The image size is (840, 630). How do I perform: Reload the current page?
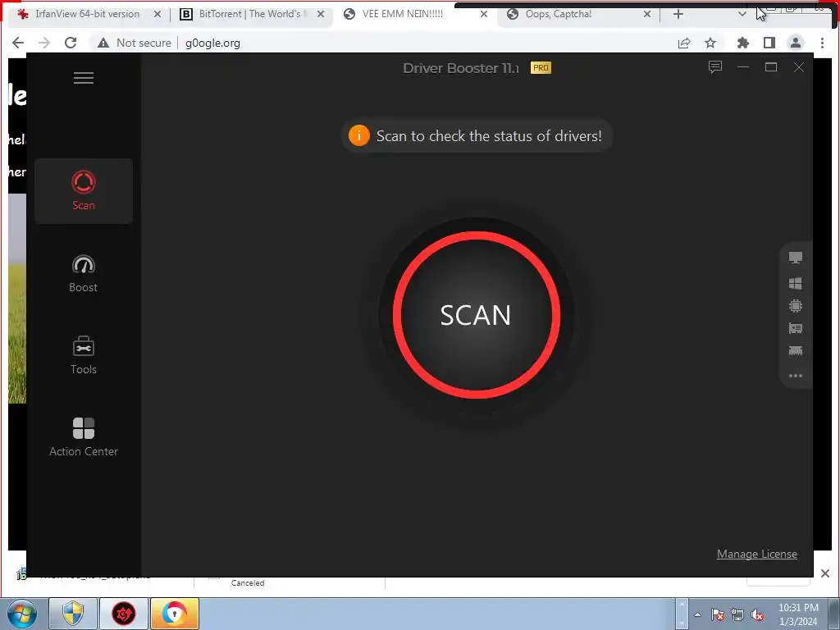[x=71, y=43]
